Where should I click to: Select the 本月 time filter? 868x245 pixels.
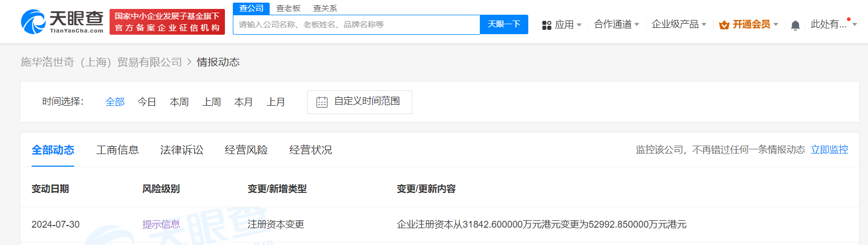243,102
